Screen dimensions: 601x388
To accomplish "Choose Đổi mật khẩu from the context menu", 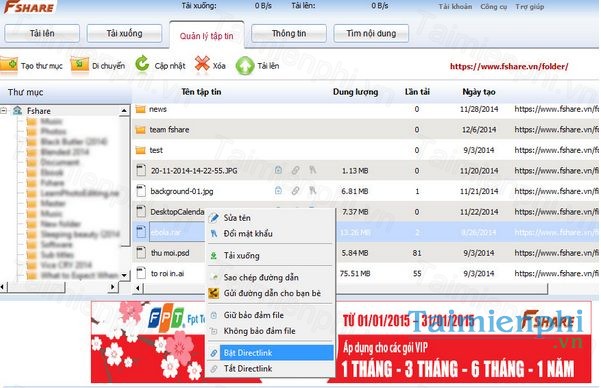I will click(248, 233).
